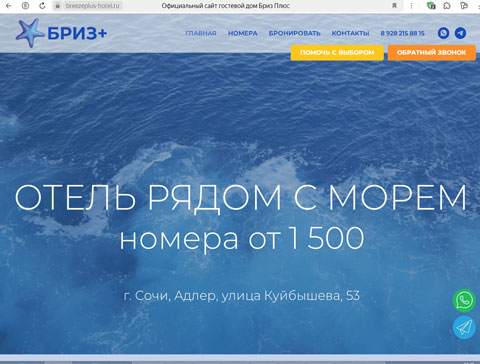Click the breezeplus-hotel.ru address field
Image resolution: width=480 pixels, height=364 pixels.
tap(92, 6)
